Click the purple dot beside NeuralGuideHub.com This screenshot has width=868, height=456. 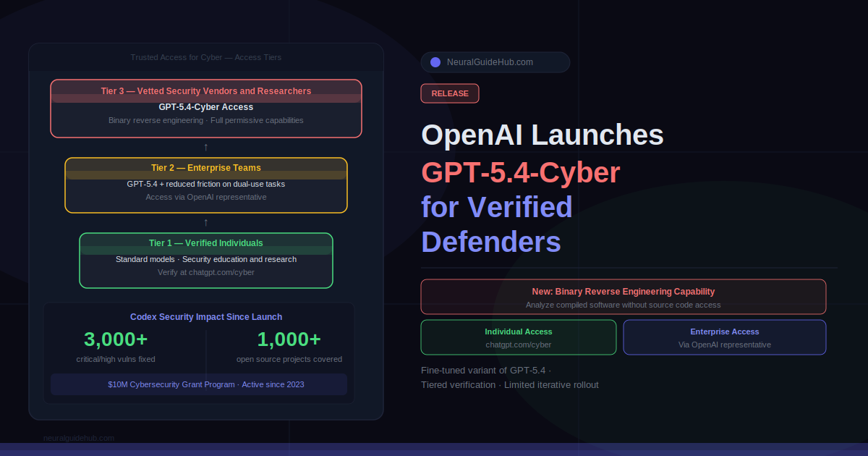(x=435, y=62)
